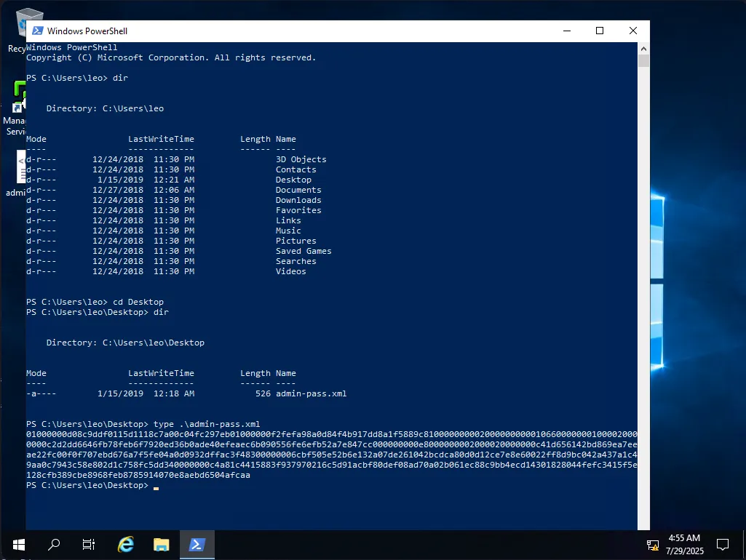
Task: Select the admin file desktop icon
Action: pyautogui.click(x=15, y=173)
